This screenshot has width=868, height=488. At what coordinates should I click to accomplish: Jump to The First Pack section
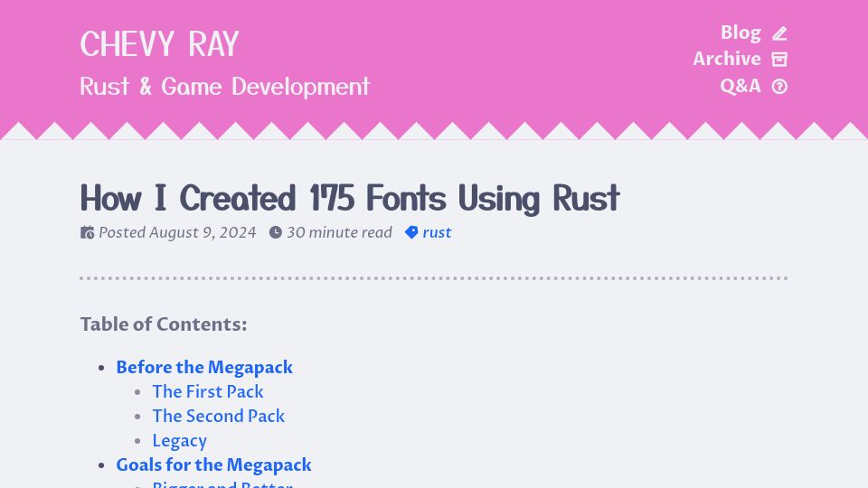click(x=208, y=391)
